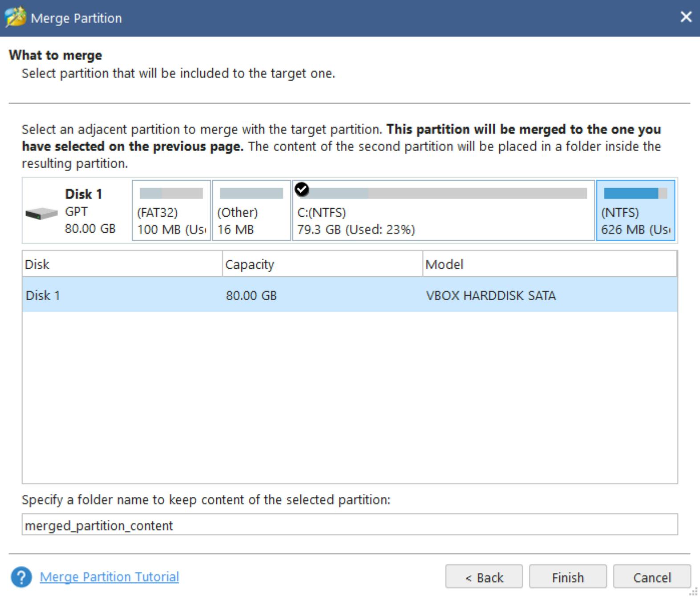Select the Disk 1 row in list
This screenshot has width=700, height=597.
point(349,295)
